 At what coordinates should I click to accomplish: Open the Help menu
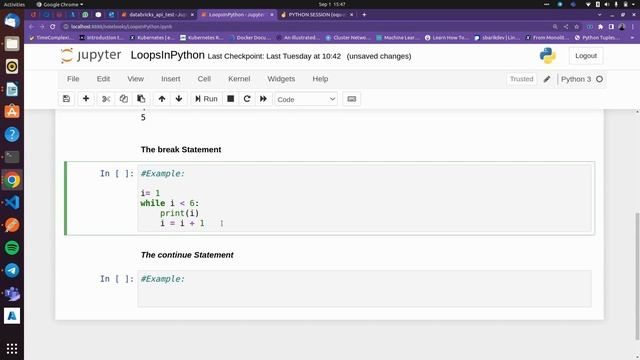(x=320, y=79)
